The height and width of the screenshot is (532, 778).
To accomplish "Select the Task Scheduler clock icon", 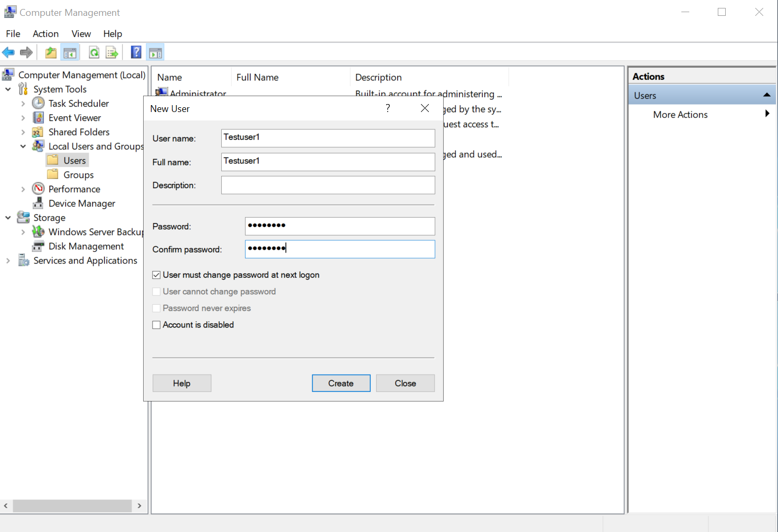I will (x=38, y=103).
